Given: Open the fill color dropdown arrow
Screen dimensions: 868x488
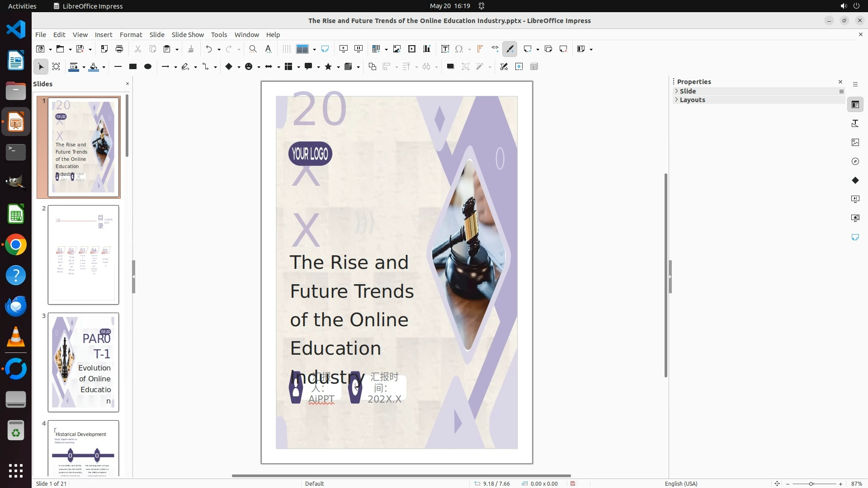Looking at the screenshot, I should 104,67.
